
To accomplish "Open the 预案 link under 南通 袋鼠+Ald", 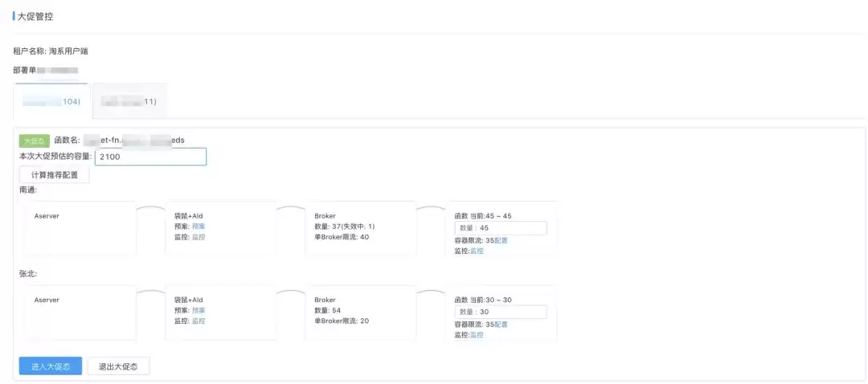I will click(x=199, y=227).
